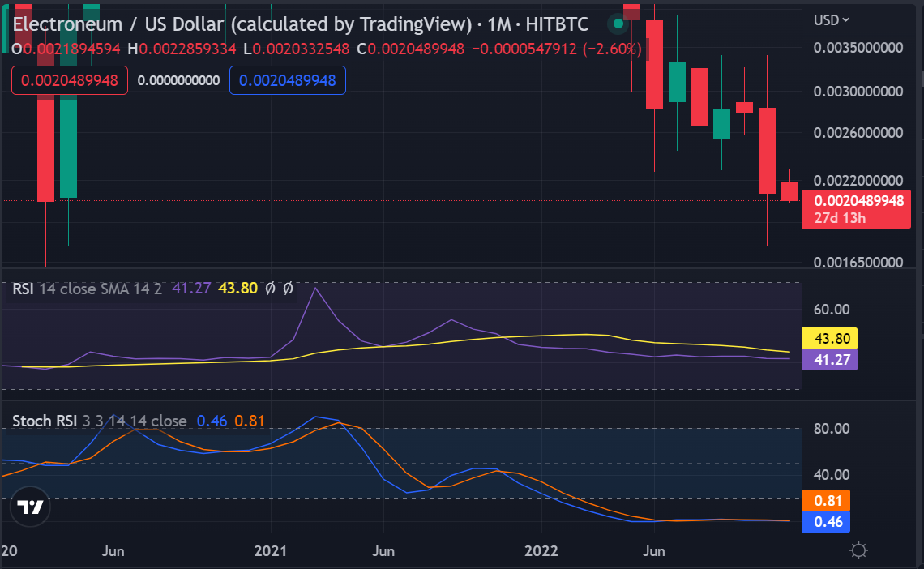This screenshot has width=924, height=569.
Task: Click the green market status dot
Action: coord(618,24)
